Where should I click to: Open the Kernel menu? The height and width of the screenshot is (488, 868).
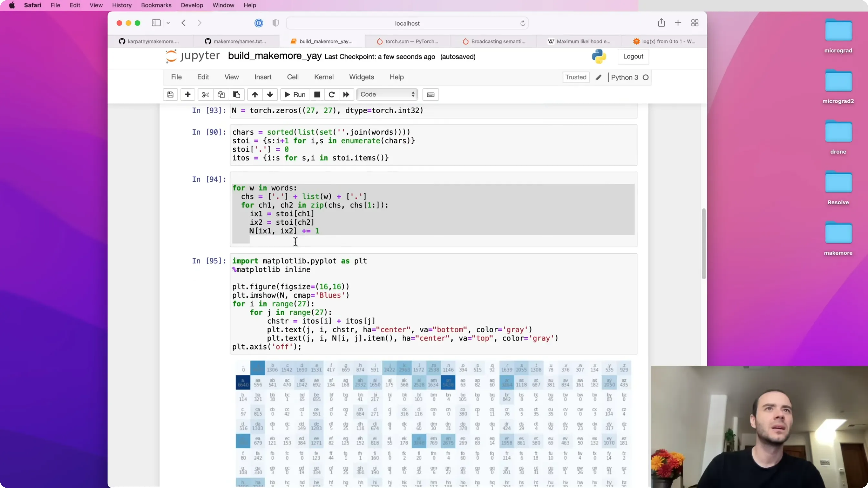324,77
